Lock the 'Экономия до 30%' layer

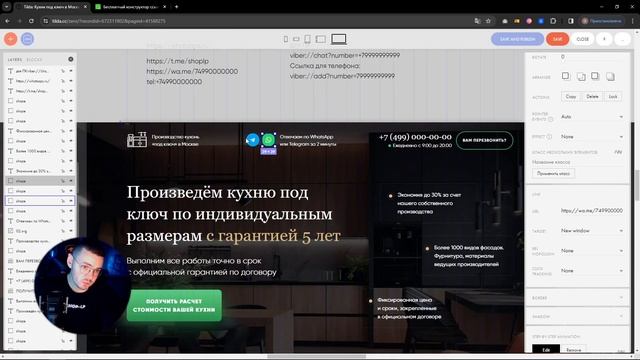(63, 171)
